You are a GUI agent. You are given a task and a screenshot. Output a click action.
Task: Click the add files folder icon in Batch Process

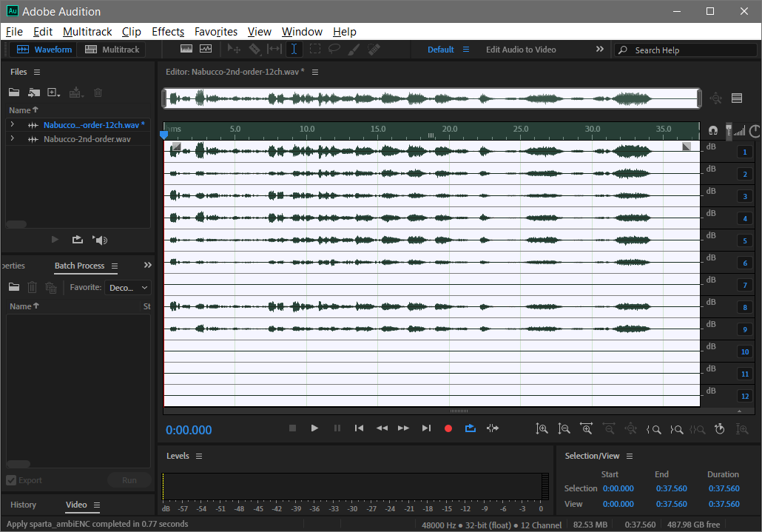(x=14, y=287)
